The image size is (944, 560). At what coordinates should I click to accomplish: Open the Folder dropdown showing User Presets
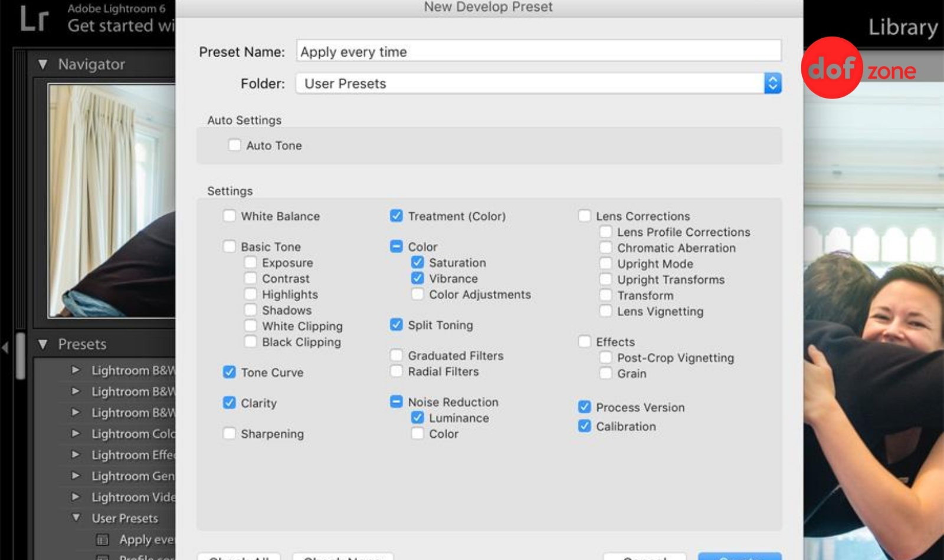(x=539, y=83)
